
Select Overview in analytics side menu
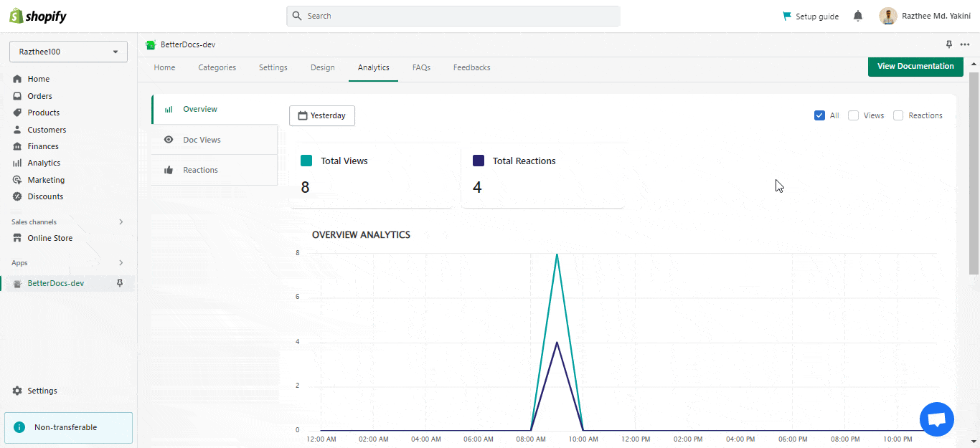coord(215,110)
